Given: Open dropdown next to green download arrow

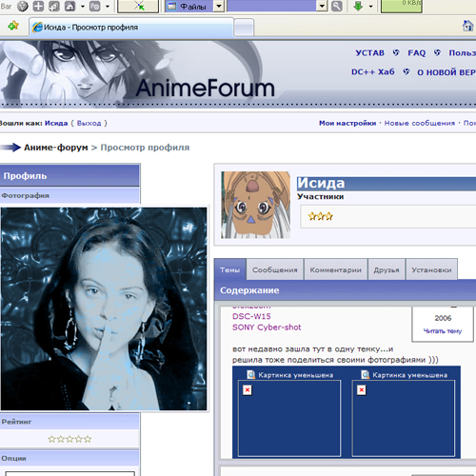Looking at the screenshot, I should [370, 6].
